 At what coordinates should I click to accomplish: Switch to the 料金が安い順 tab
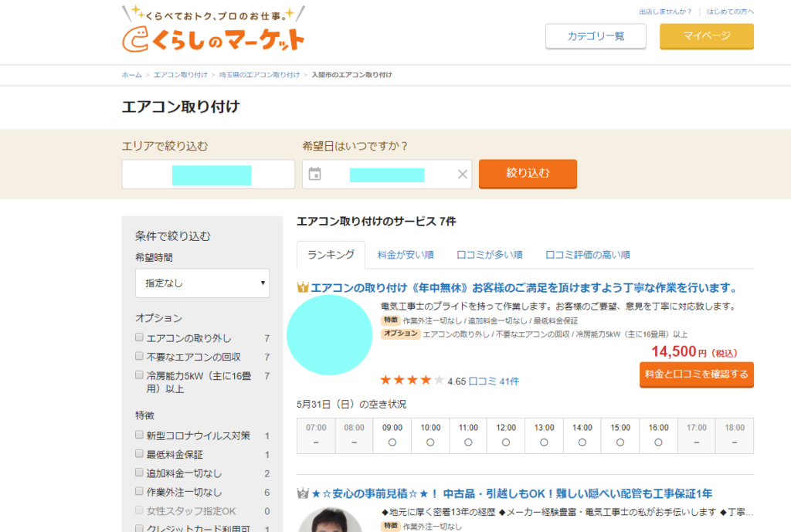click(405, 255)
